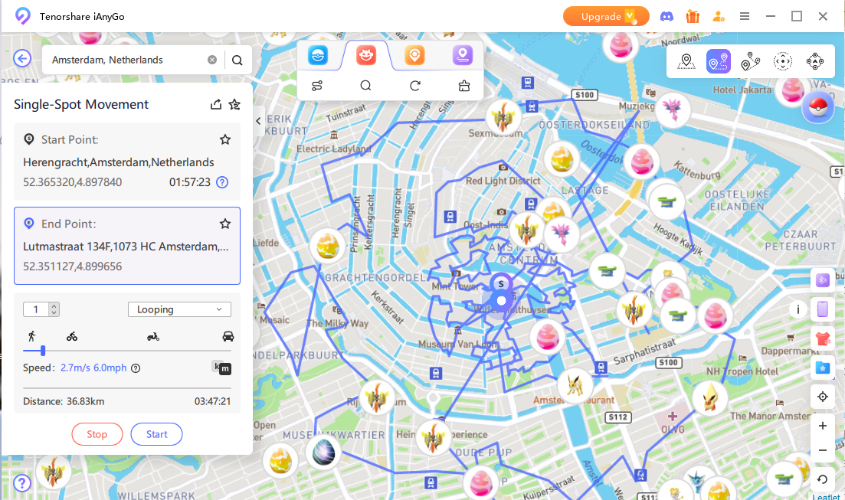The image size is (845, 500).
Task: Set speed to walking
Action: coord(32,336)
